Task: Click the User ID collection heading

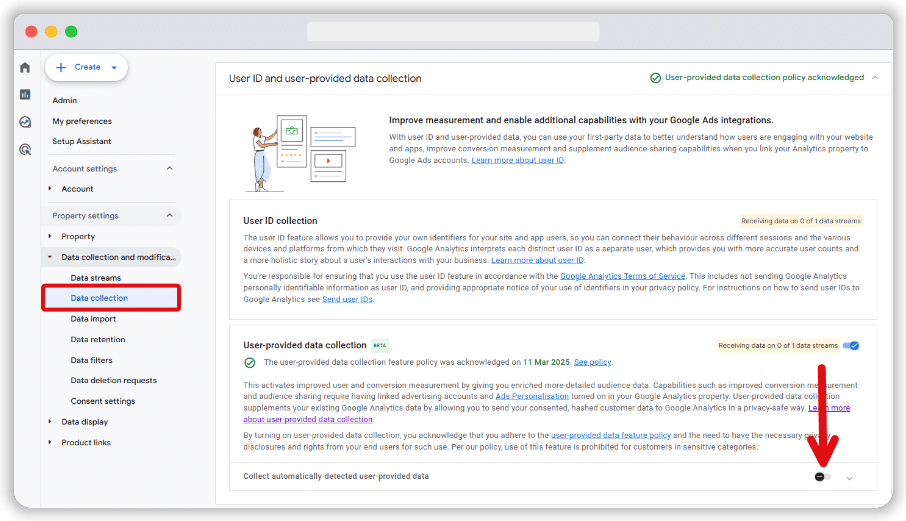Action: (x=280, y=221)
